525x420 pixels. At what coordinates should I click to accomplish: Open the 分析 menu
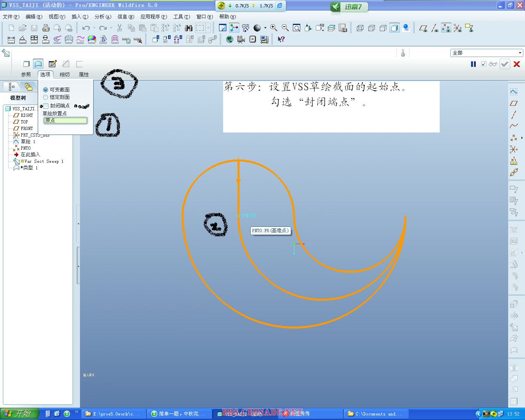pos(103,17)
